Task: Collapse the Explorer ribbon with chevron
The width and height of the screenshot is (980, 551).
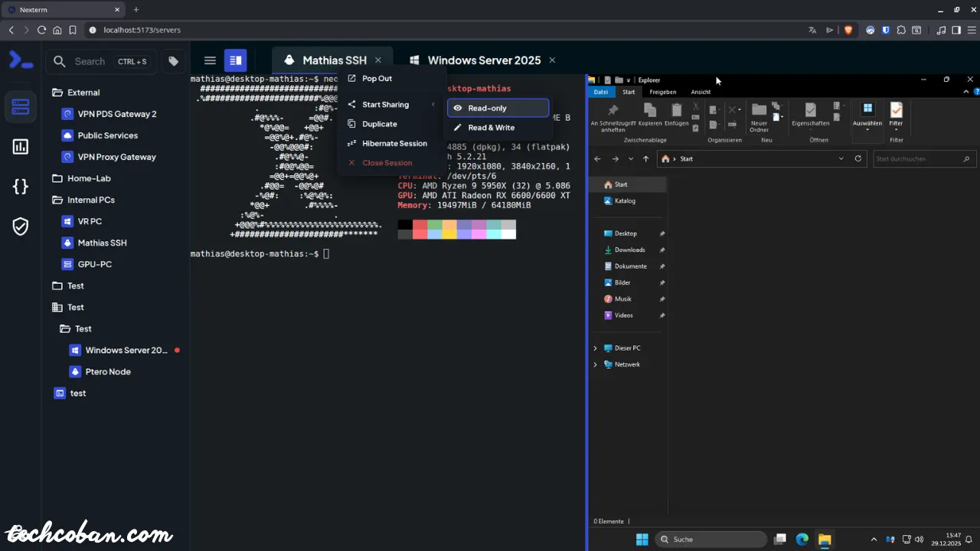Action: (x=965, y=92)
